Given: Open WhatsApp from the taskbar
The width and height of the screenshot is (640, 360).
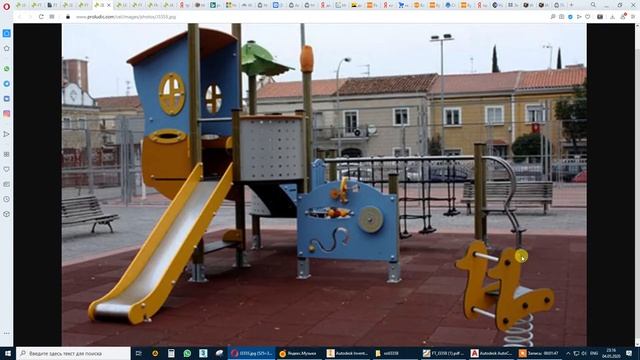Looking at the screenshot, I should [x=187, y=353].
